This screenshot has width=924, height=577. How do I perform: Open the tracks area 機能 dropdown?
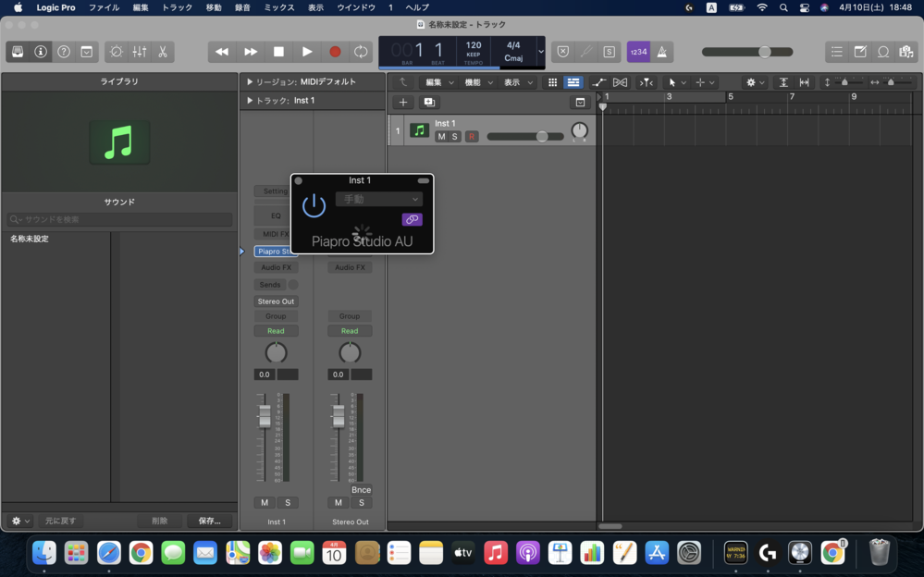478,82
